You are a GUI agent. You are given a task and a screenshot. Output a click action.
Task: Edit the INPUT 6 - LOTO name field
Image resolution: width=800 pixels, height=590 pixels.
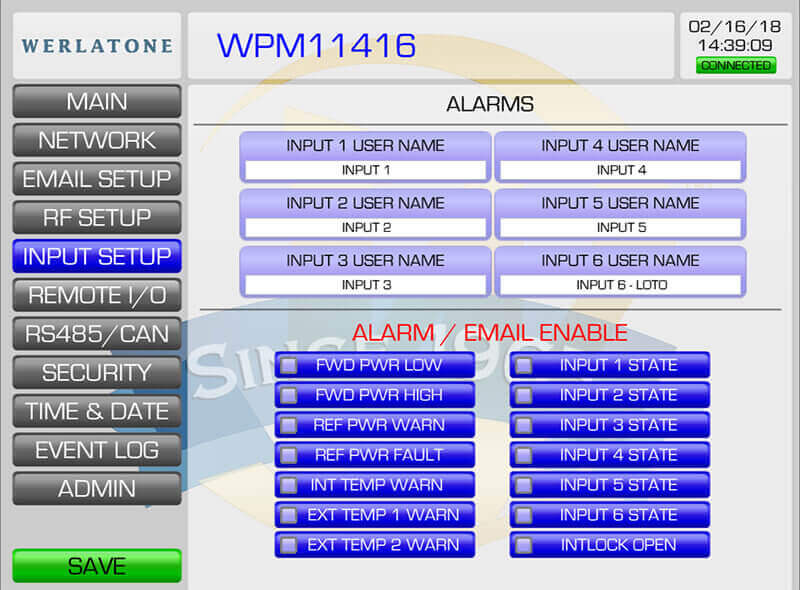620,285
